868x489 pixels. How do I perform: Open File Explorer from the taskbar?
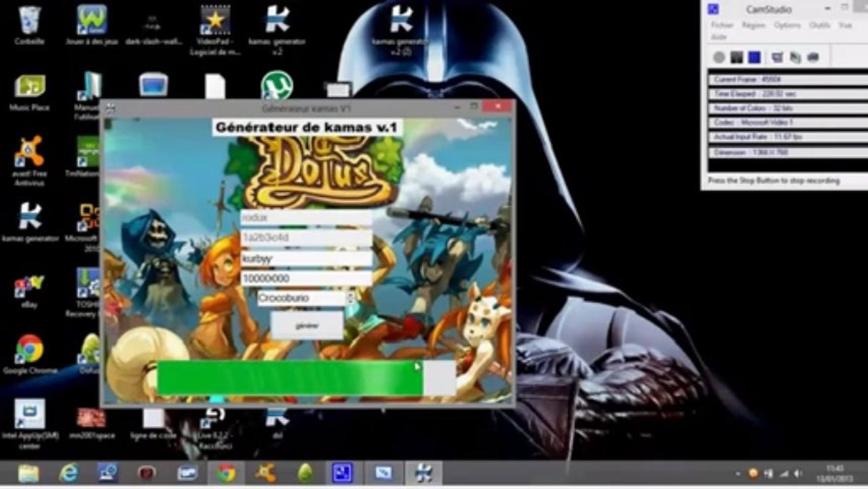29,473
